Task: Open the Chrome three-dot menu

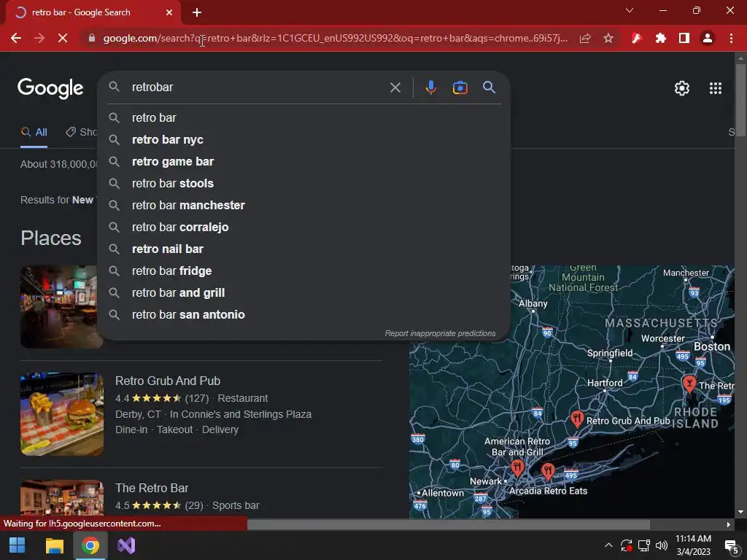Action: 731,38
